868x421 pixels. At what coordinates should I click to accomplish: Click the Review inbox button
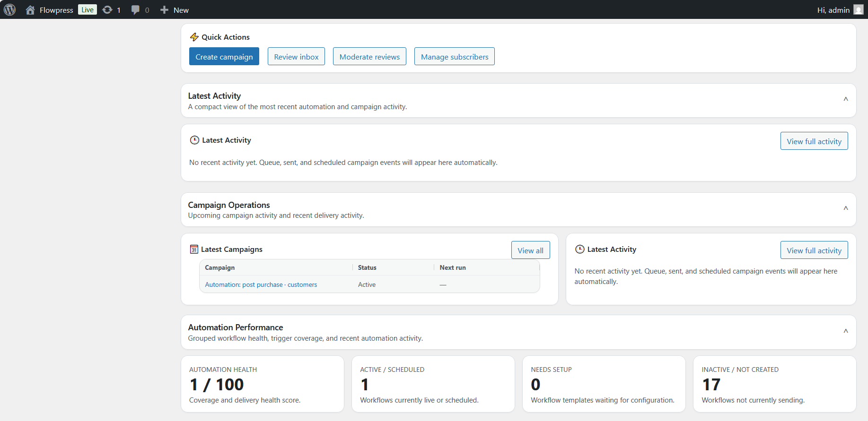(x=296, y=56)
